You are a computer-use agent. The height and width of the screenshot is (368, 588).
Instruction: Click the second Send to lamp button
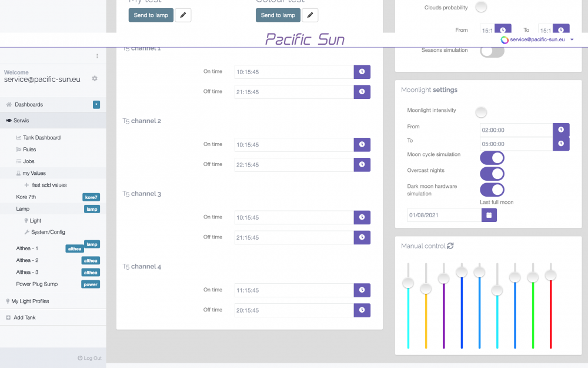[x=278, y=15]
